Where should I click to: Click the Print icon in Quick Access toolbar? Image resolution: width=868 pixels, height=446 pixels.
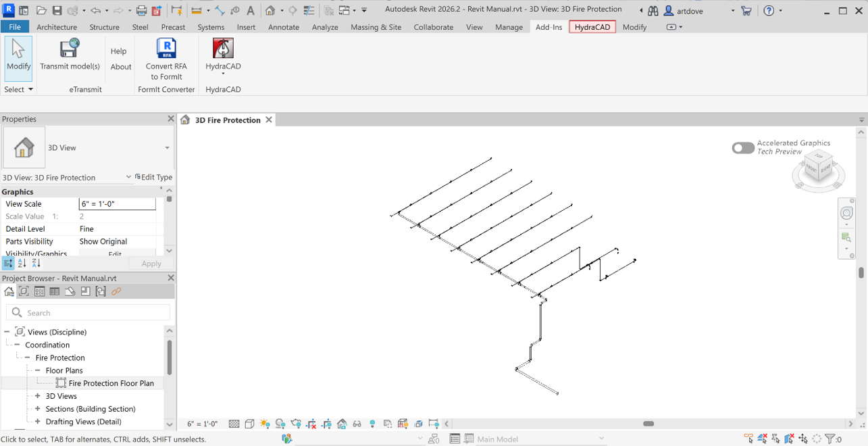click(141, 10)
